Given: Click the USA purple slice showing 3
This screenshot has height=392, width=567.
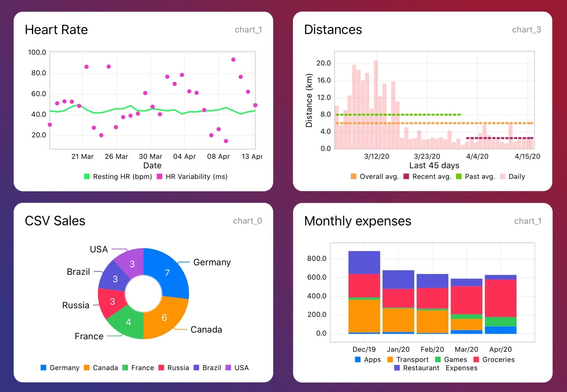Looking at the screenshot, I should [x=132, y=264].
